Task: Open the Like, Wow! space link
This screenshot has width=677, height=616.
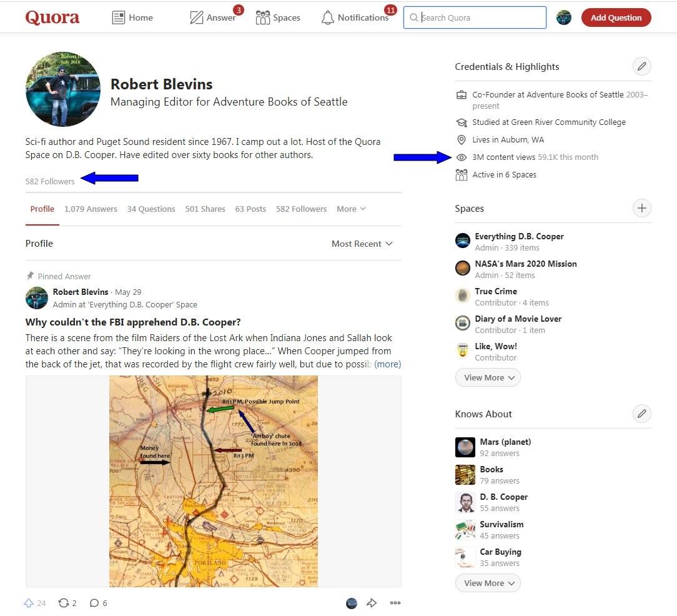Action: [496, 347]
